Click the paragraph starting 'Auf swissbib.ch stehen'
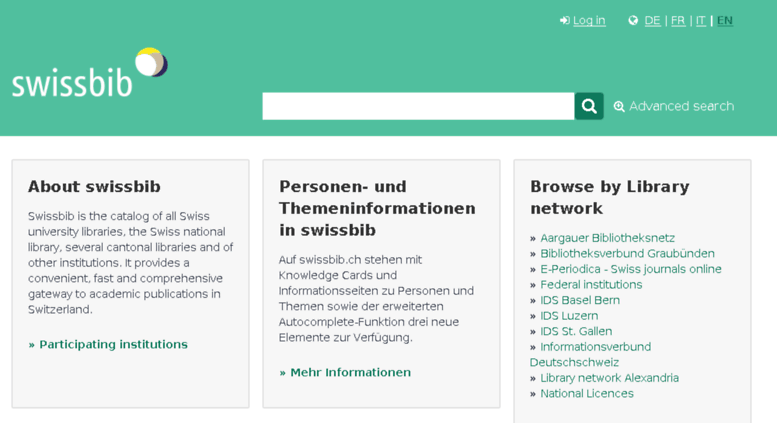 point(376,299)
